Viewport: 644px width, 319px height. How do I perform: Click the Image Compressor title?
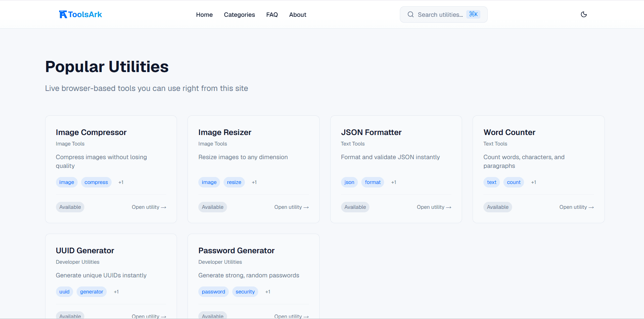click(x=91, y=132)
